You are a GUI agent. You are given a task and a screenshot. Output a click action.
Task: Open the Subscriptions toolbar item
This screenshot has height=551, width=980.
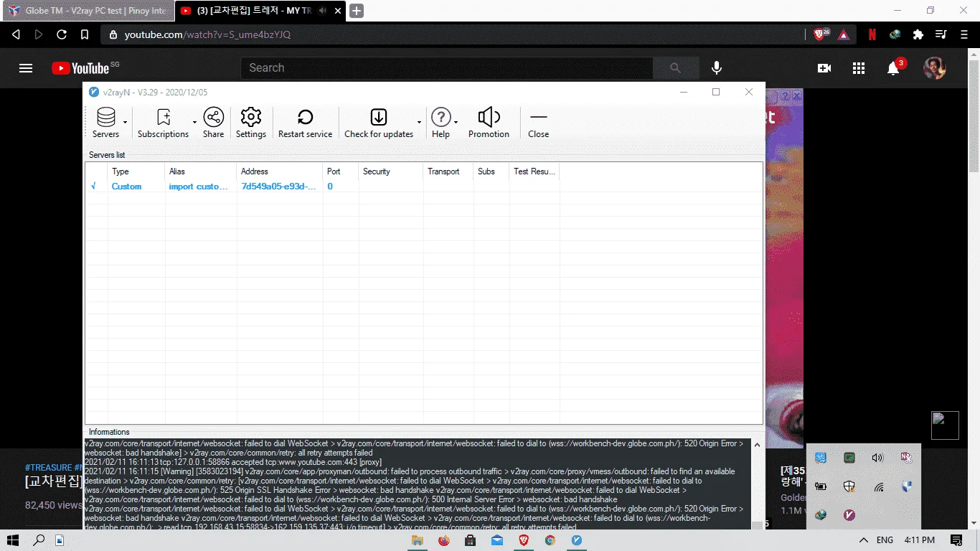coord(164,123)
